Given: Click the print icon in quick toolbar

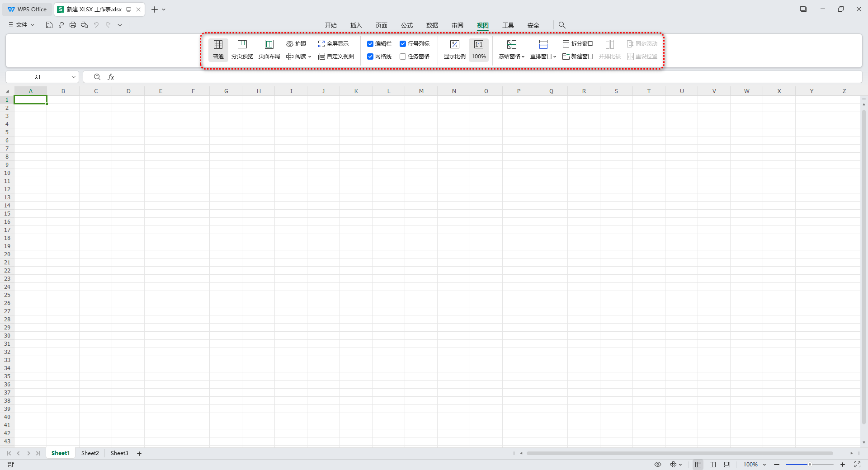Looking at the screenshot, I should [x=73, y=25].
